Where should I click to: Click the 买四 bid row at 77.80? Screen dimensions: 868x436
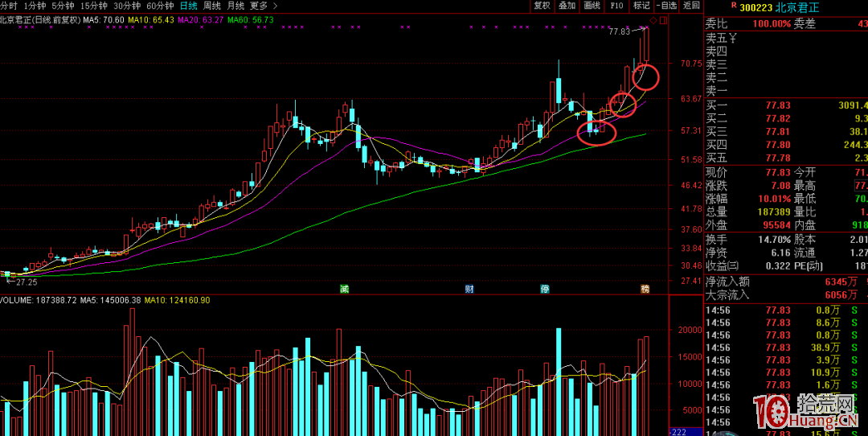pyautogui.click(x=787, y=145)
